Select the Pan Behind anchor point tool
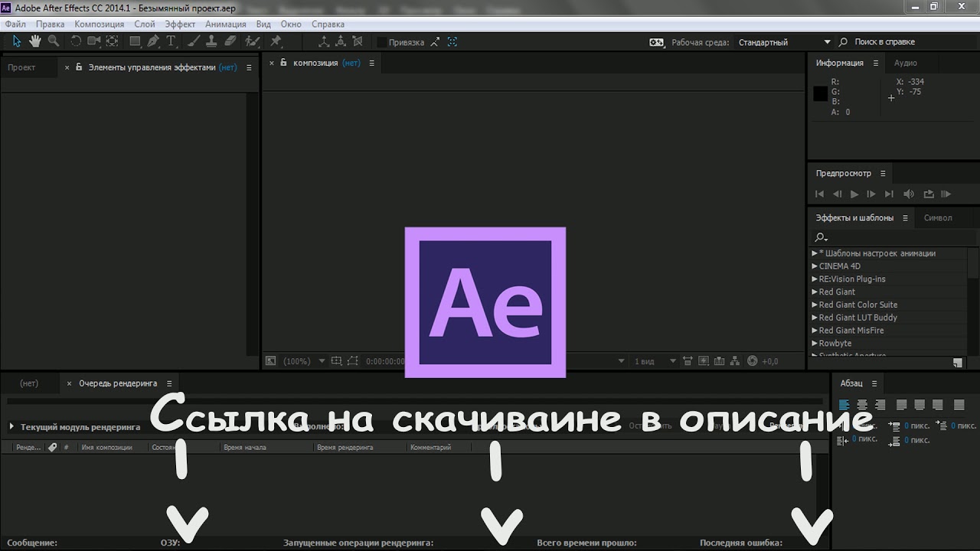 (113, 41)
